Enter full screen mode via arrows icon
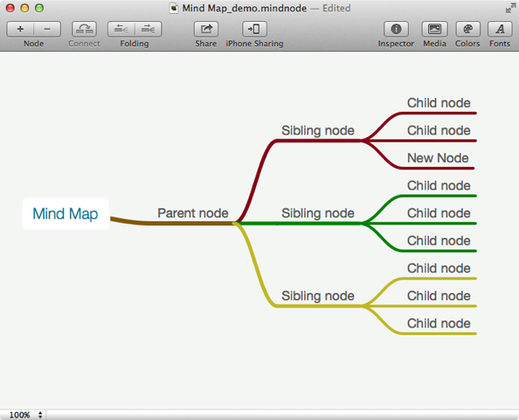This screenshot has height=420, width=519. click(x=510, y=8)
